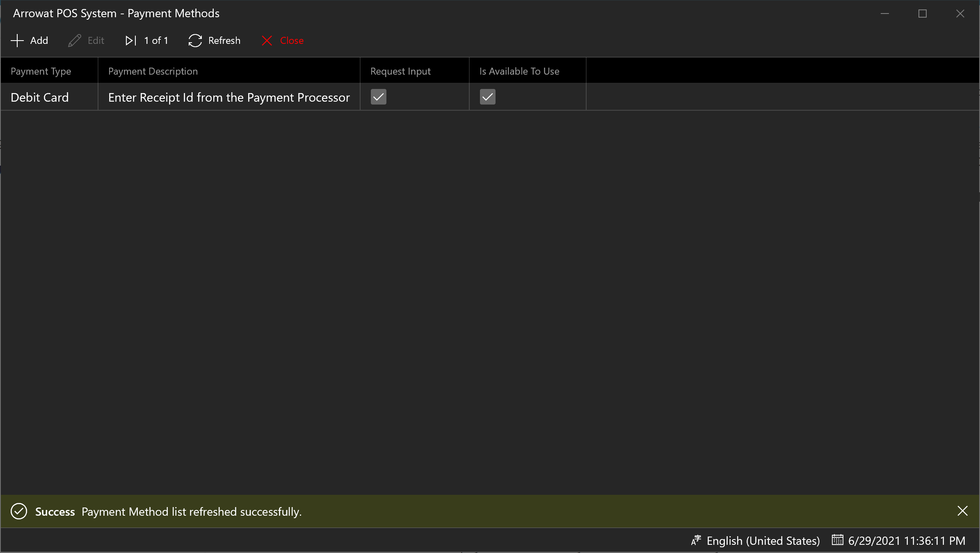The image size is (980, 553).
Task: Disable the Debit Card availability checkbox
Action: 487,96
